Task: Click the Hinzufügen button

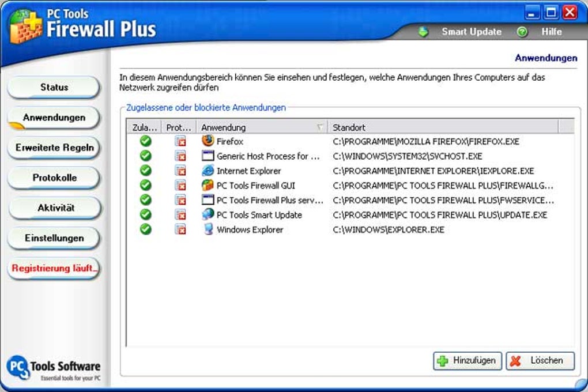Action: [468, 361]
